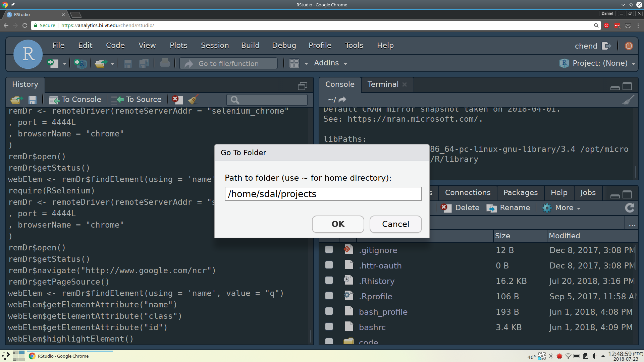Sort files by Modified column header
The height and width of the screenshot is (362, 644).
click(x=592, y=236)
